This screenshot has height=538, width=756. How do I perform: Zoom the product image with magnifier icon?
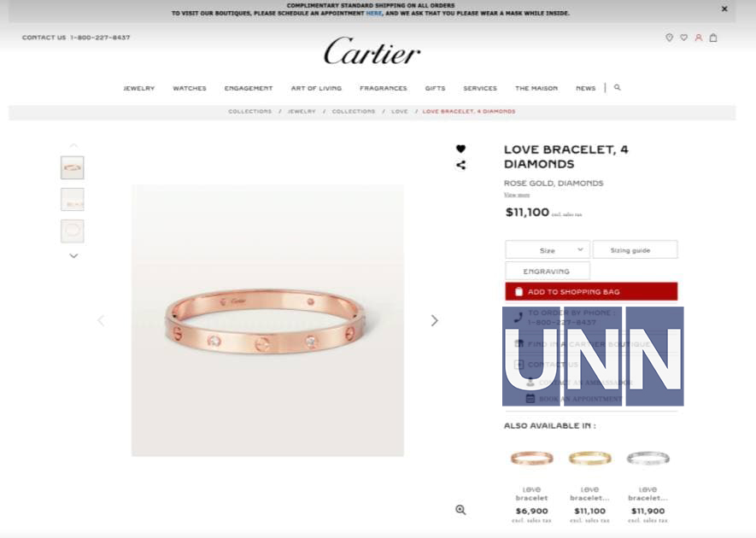click(x=461, y=510)
